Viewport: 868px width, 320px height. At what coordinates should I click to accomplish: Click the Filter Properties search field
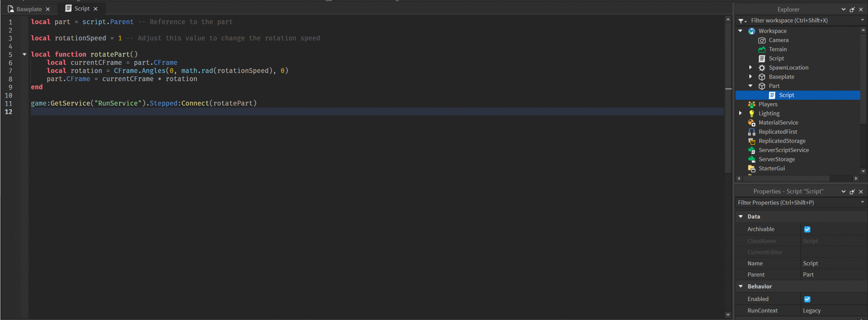tap(797, 203)
